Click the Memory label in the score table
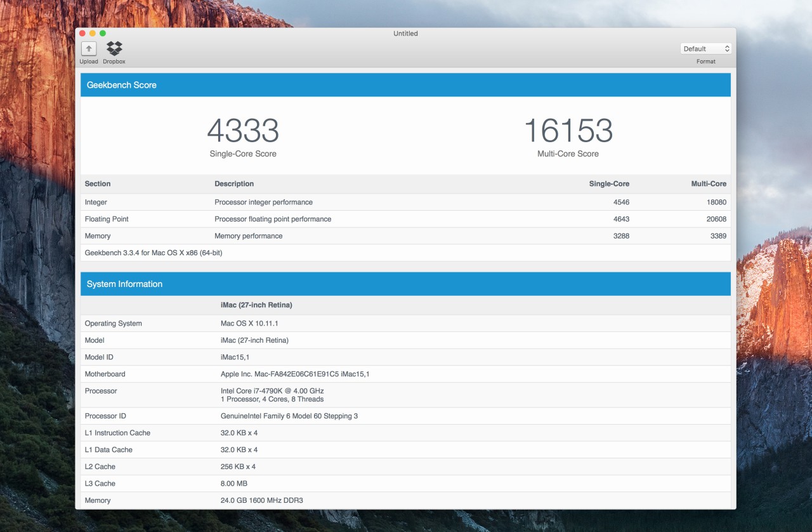 (98, 236)
